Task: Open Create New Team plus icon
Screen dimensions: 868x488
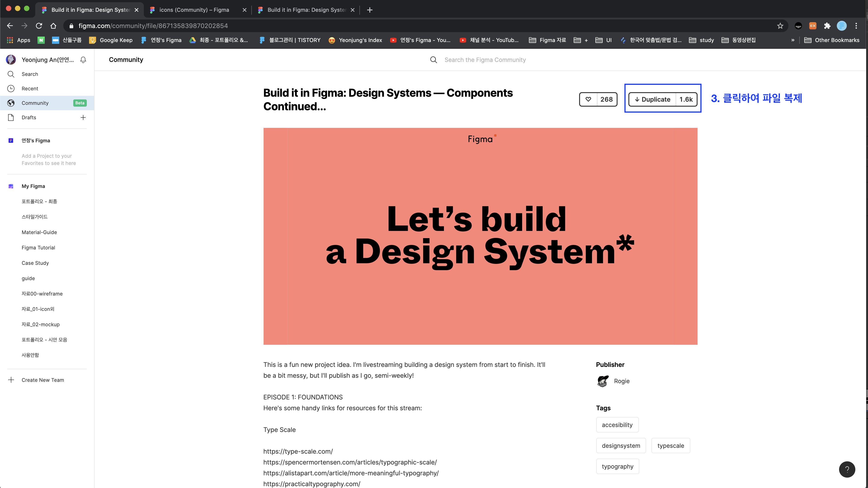Action: click(11, 380)
